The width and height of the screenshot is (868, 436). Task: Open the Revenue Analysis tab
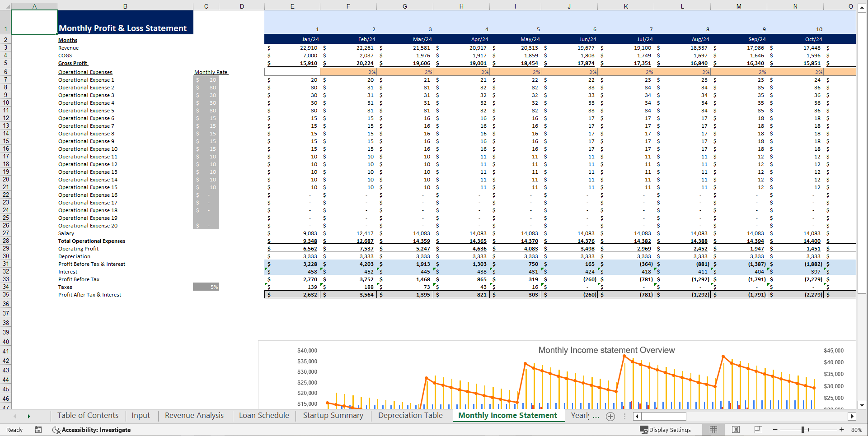[194, 415]
